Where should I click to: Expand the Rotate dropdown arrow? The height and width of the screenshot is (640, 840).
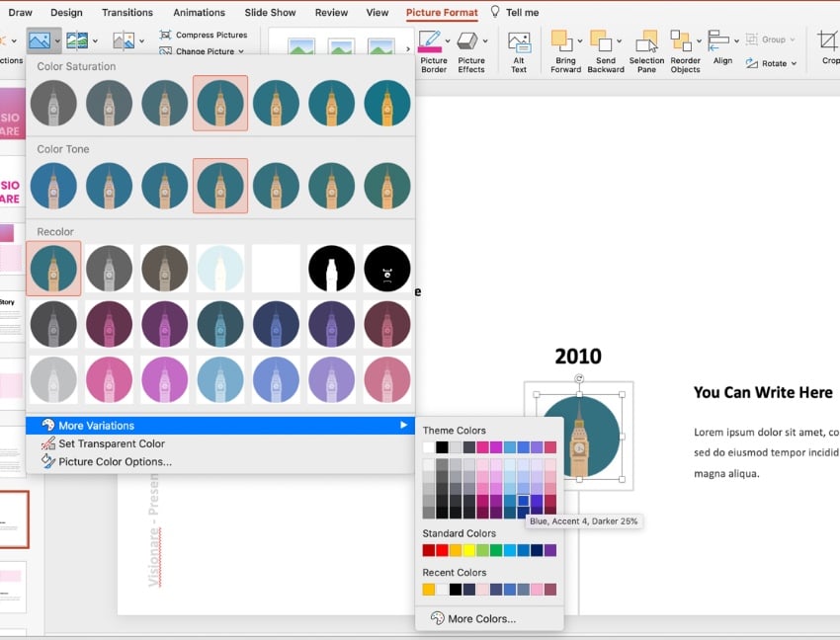coord(794,63)
